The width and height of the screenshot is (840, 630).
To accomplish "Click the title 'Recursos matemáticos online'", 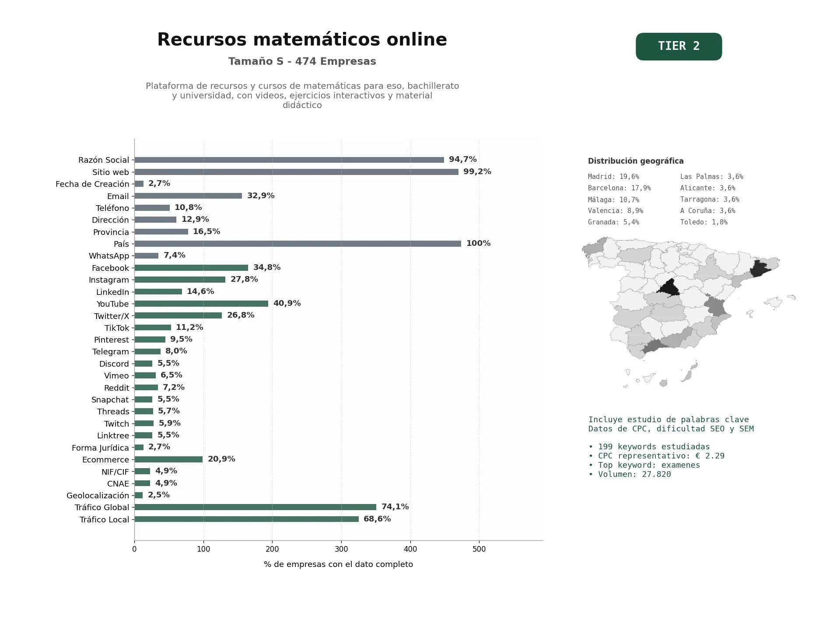I will tap(302, 39).
